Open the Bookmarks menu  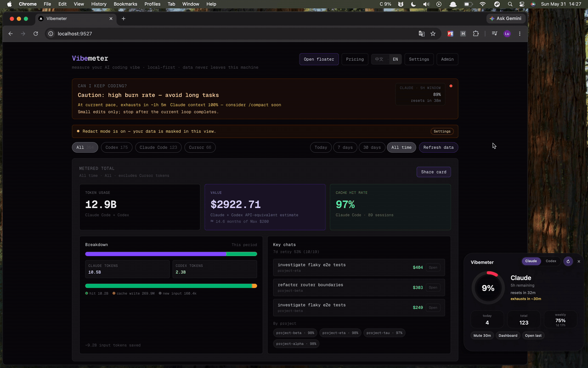coord(125,4)
